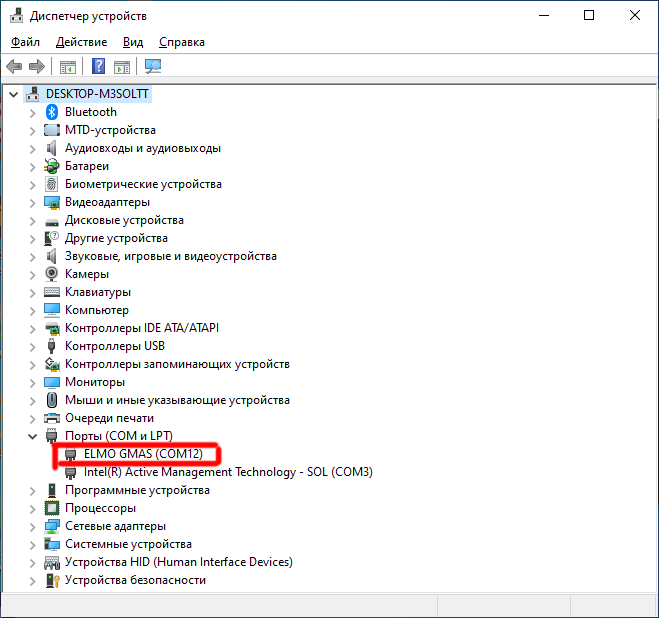Image resolution: width=659 pixels, height=618 pixels.
Task: Click the Дисковые устройства drive icon
Action: 52,222
